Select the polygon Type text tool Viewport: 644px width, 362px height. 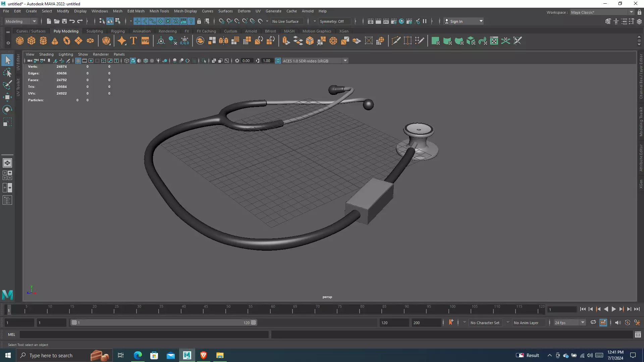point(133,41)
